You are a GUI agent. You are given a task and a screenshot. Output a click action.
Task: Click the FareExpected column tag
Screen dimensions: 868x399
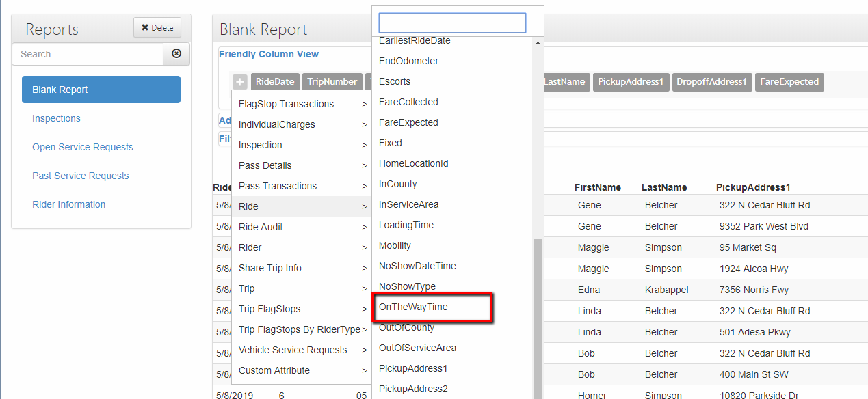pyautogui.click(x=789, y=82)
